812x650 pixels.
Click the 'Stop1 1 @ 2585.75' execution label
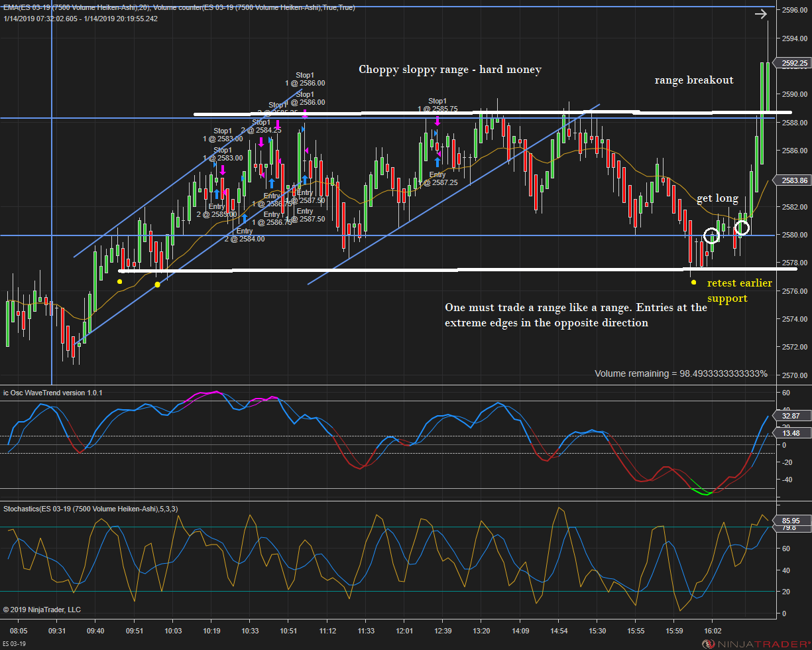point(437,105)
